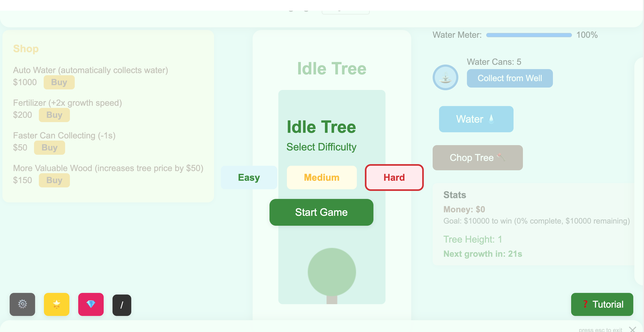644x332 pixels.
Task: Click the yellow star icon button
Action: tap(57, 304)
